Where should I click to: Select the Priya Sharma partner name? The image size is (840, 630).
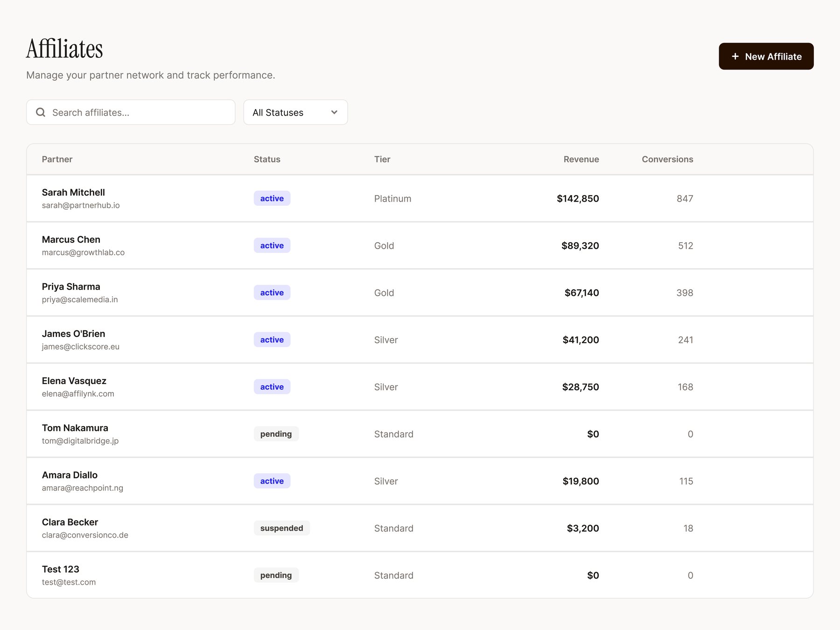point(71,287)
